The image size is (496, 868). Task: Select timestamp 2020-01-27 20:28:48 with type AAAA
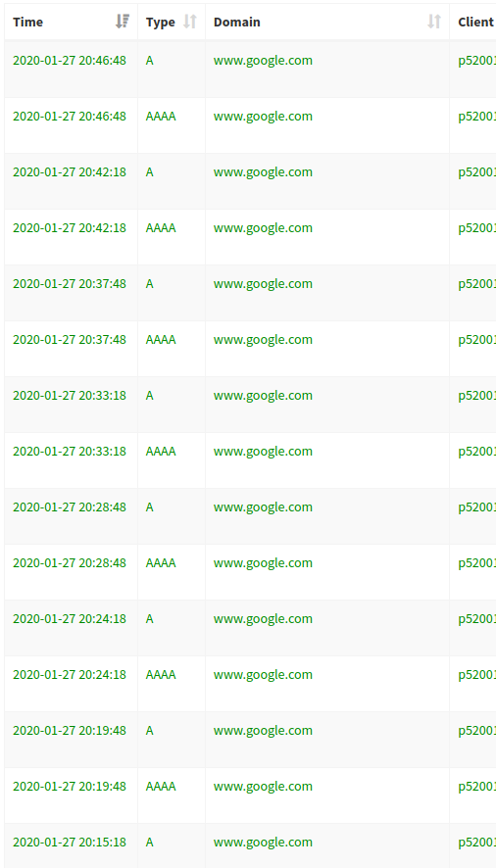click(70, 563)
